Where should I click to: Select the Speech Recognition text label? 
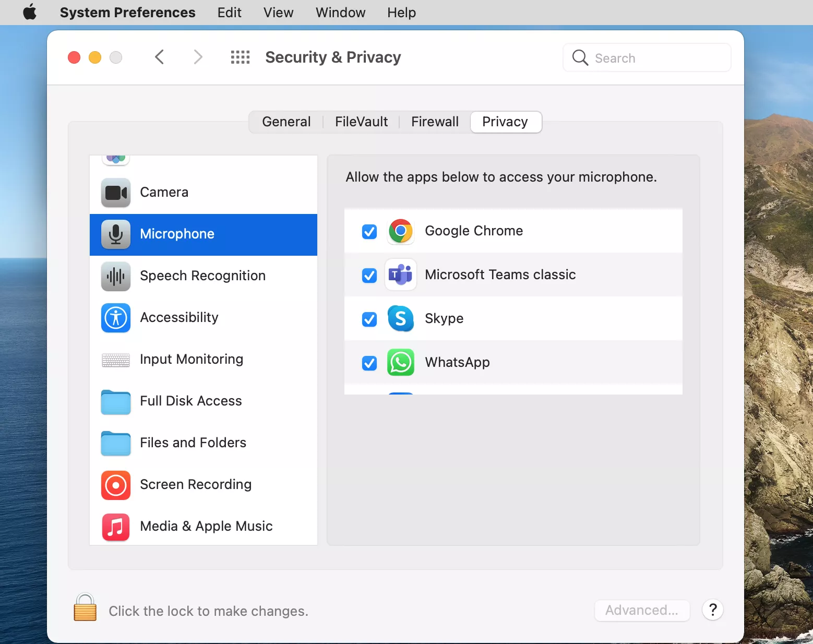coord(203,276)
